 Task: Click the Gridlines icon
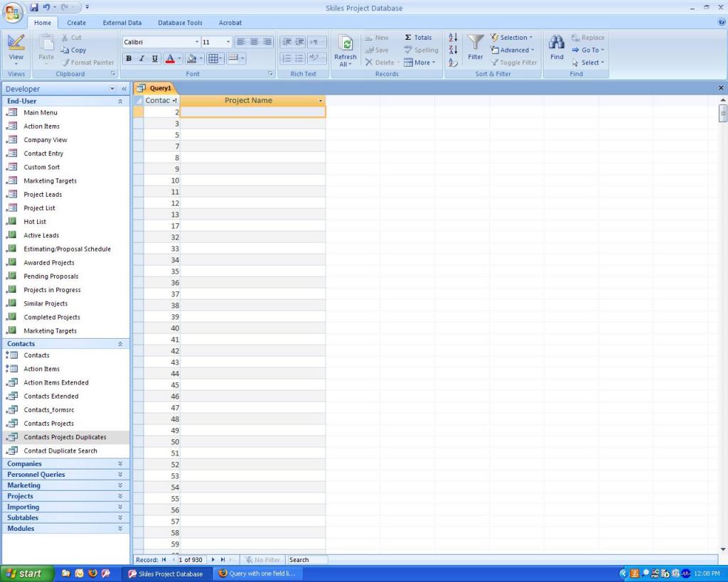(x=213, y=58)
